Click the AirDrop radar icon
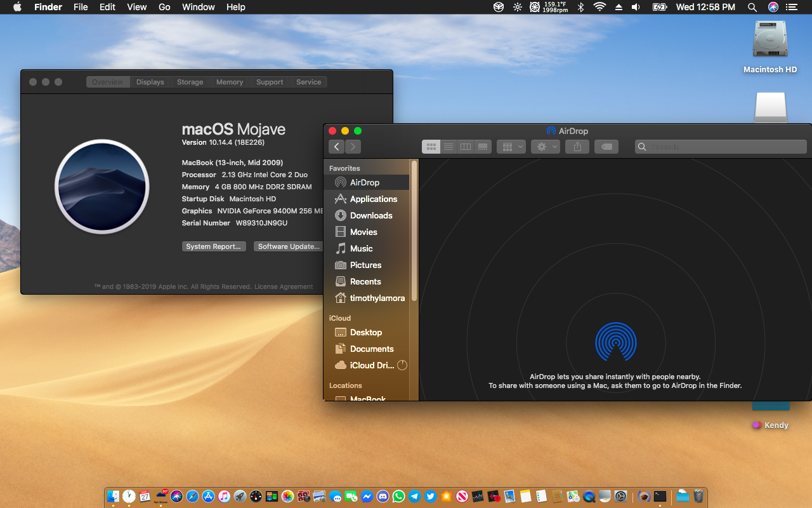Viewport: 812px width, 508px height. pos(615,343)
